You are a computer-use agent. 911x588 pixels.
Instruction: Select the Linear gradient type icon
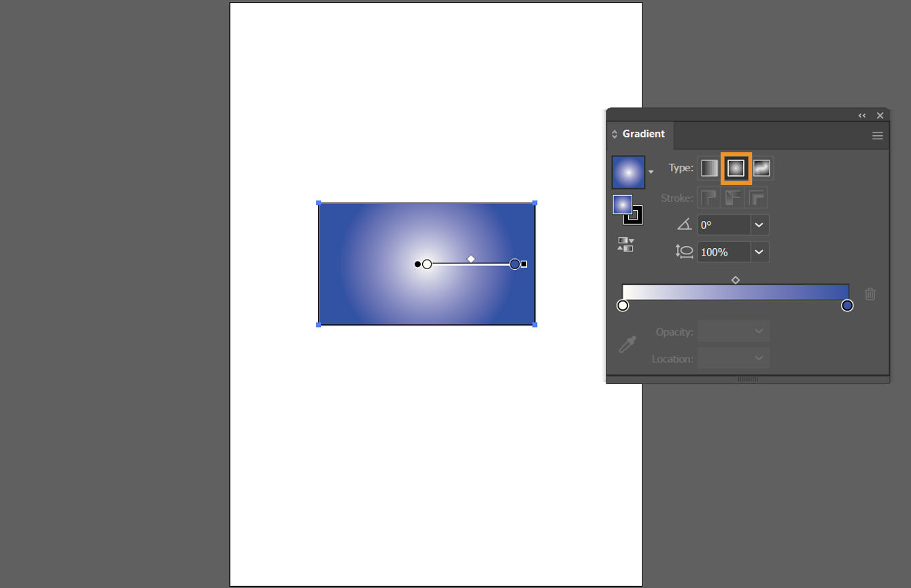pyautogui.click(x=710, y=168)
